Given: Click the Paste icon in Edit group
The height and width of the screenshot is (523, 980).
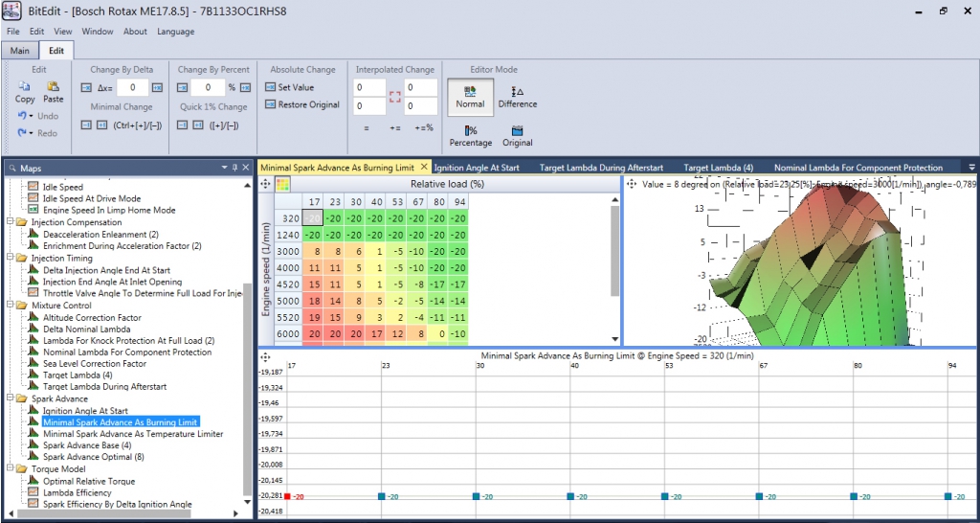Looking at the screenshot, I should (x=54, y=86).
